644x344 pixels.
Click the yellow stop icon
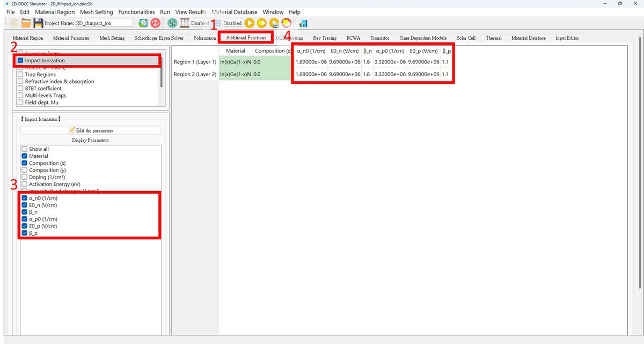coord(286,23)
